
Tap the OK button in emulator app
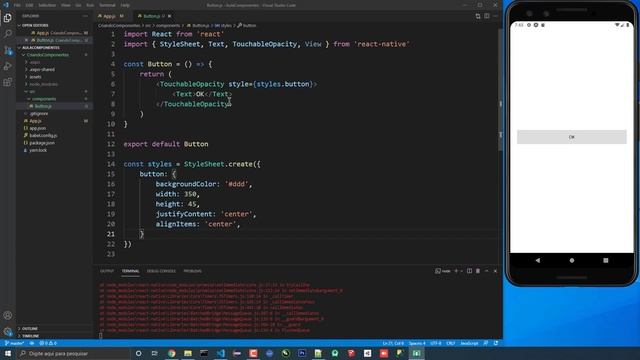[571, 137]
